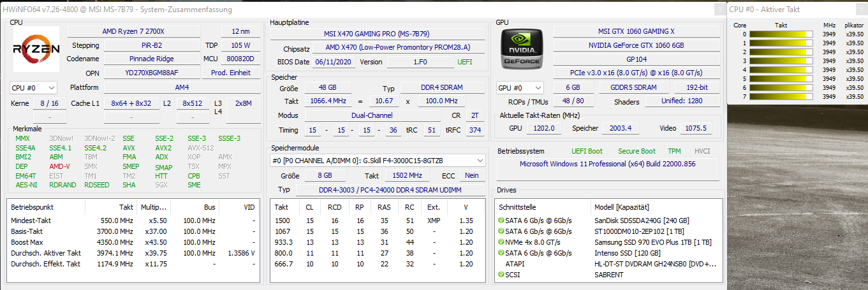The width and height of the screenshot is (868, 290).
Task: Click the red AMD-V feature label
Action: pos(60,166)
